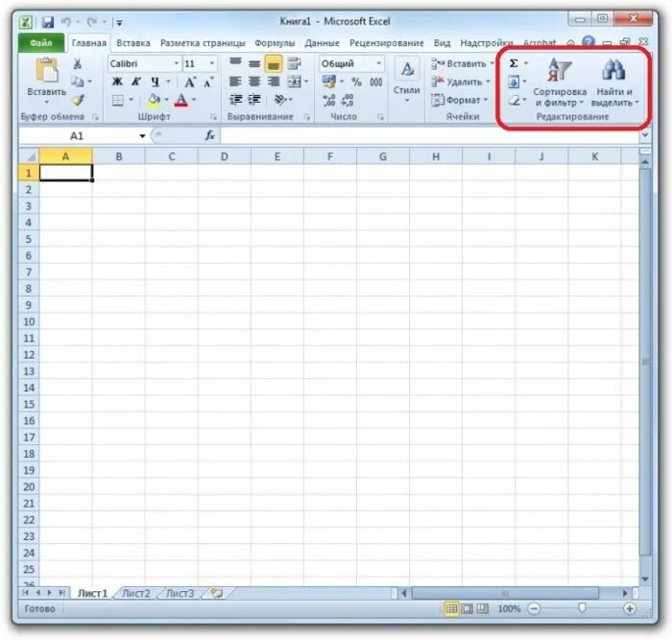Align text to the right
Screen dimensions: 672x640
click(x=273, y=82)
